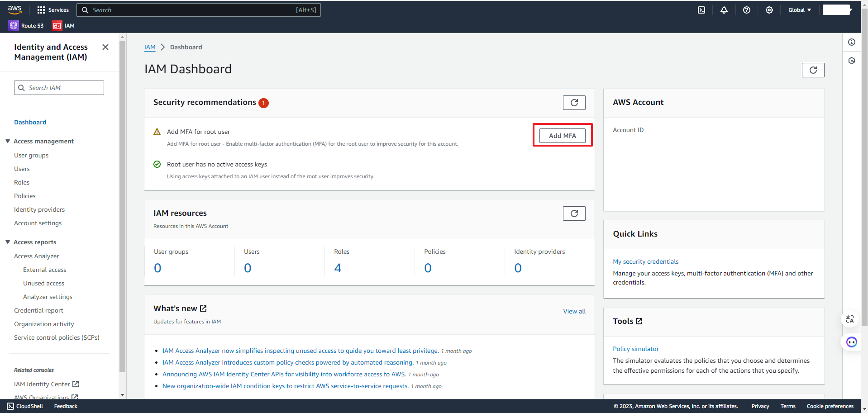Open Route 53 favorite shortcut

click(26, 26)
